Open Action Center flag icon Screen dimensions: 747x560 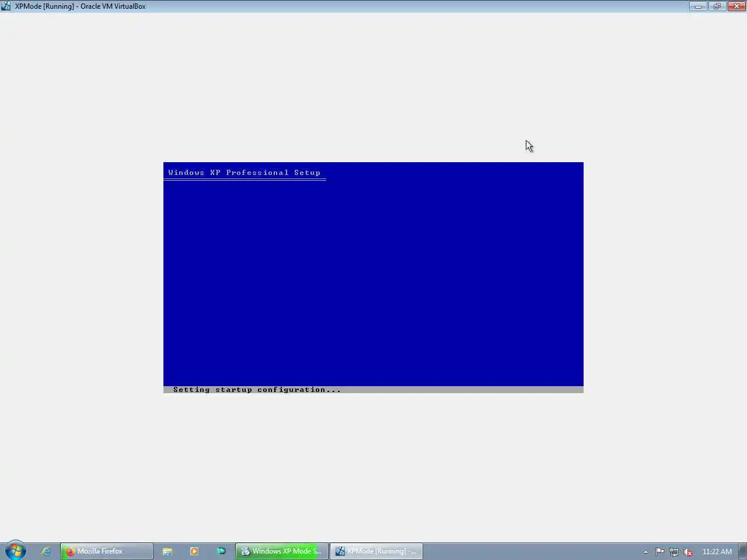659,551
